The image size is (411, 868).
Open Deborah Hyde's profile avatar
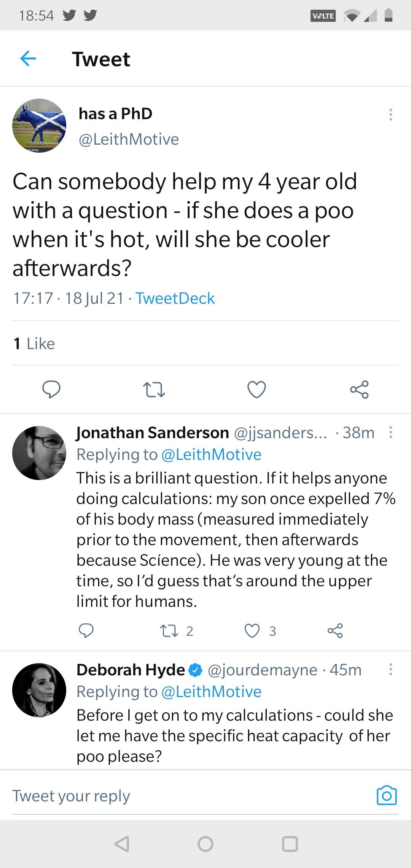coord(39,690)
